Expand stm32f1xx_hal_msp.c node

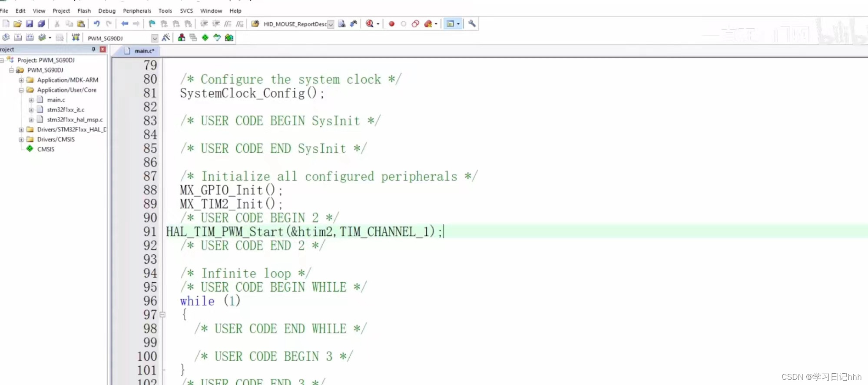pyautogui.click(x=31, y=120)
